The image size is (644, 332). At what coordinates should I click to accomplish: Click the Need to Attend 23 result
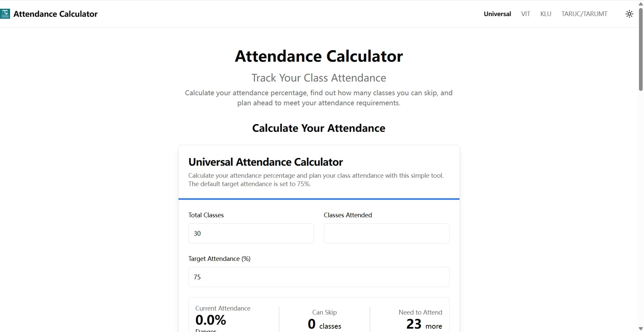(x=424, y=324)
